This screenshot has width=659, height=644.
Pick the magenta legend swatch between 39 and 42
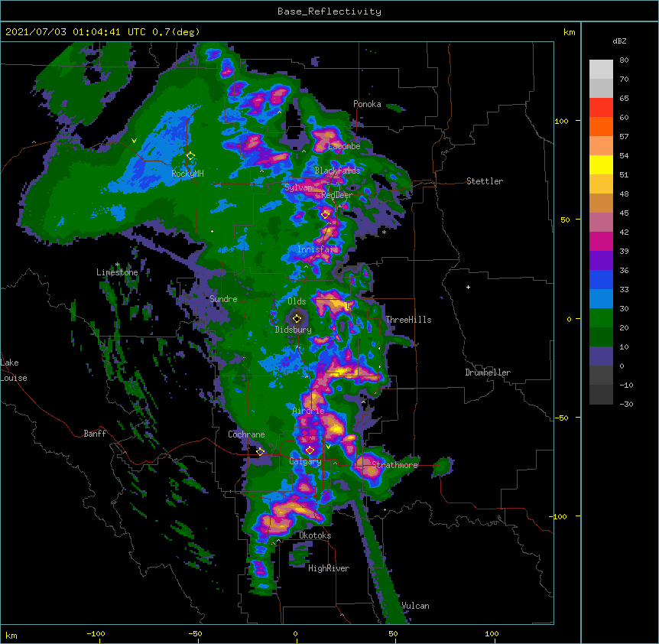(x=601, y=241)
